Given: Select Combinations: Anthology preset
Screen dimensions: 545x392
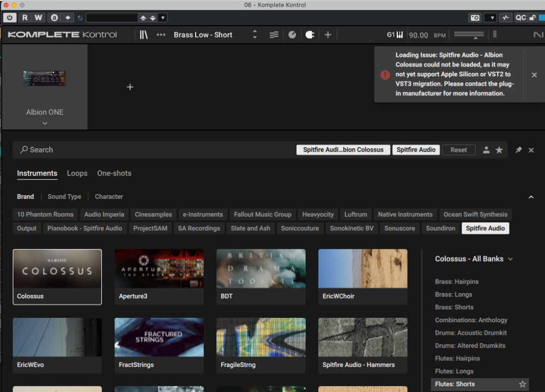Looking at the screenshot, I should coord(471,320).
